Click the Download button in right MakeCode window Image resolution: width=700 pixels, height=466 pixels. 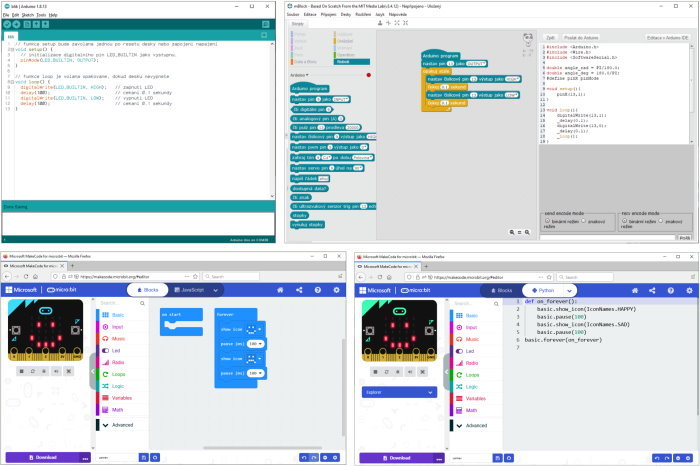pyautogui.click(x=396, y=458)
